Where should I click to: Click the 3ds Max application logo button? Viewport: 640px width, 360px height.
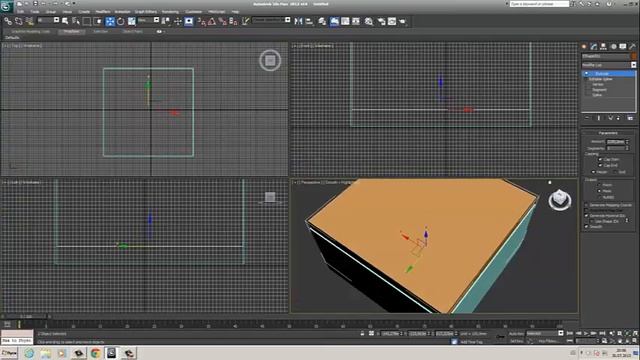tap(7, 7)
